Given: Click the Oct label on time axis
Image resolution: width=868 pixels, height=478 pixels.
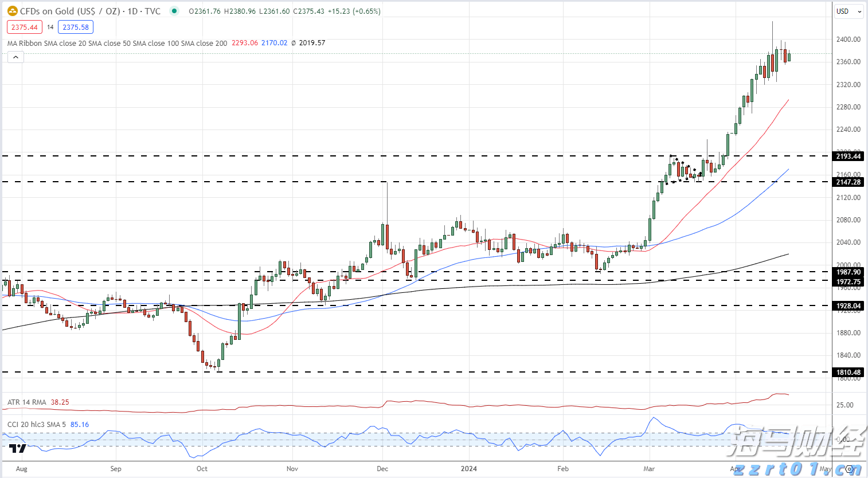Looking at the screenshot, I should 202,469.
